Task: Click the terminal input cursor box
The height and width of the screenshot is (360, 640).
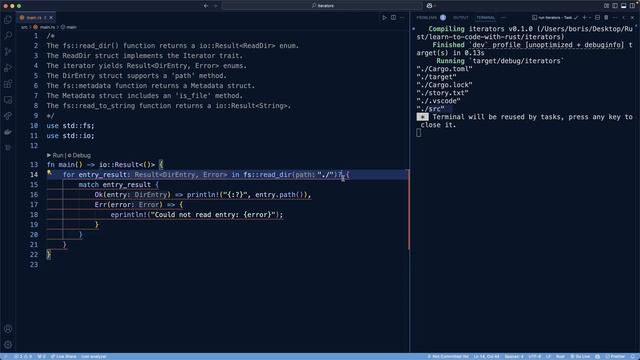Action: coord(419,133)
